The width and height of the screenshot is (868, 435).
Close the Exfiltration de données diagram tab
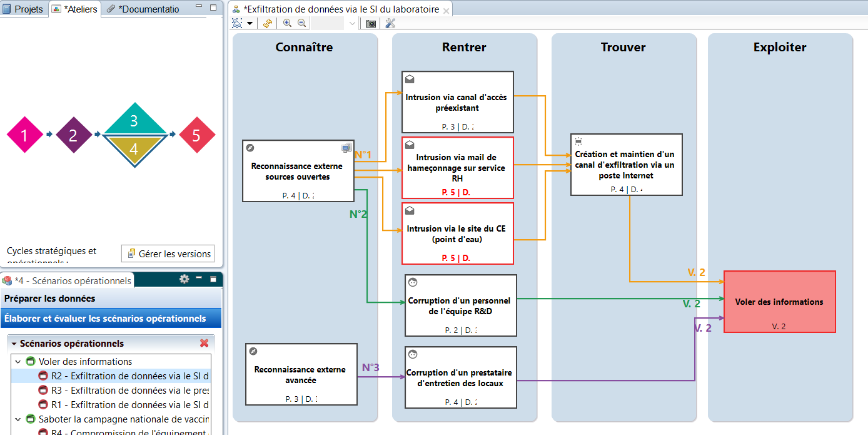(x=446, y=10)
